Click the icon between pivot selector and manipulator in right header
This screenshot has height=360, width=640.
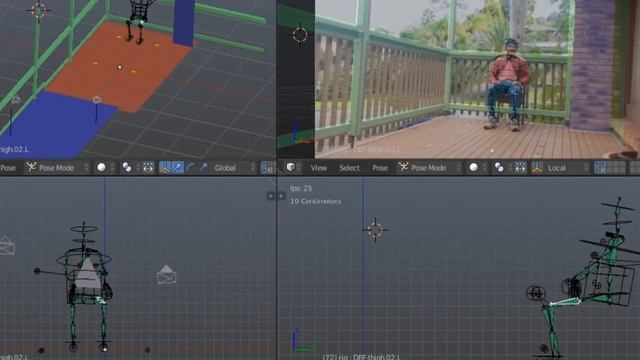click(x=520, y=168)
